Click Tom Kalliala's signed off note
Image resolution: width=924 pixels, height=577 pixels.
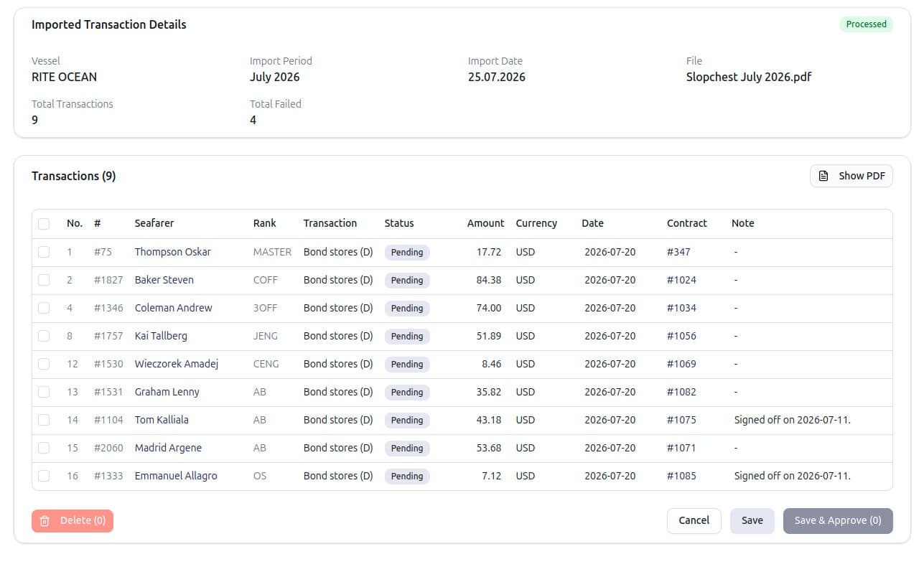(792, 420)
